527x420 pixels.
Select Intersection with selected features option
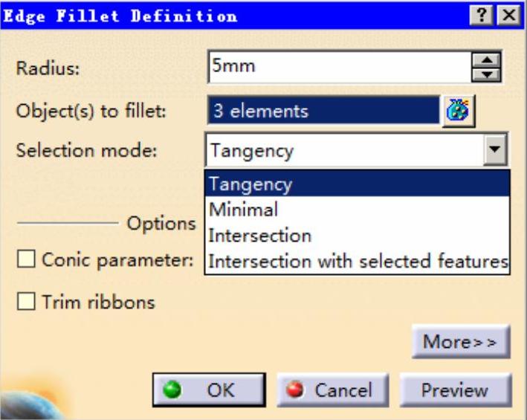[358, 262]
